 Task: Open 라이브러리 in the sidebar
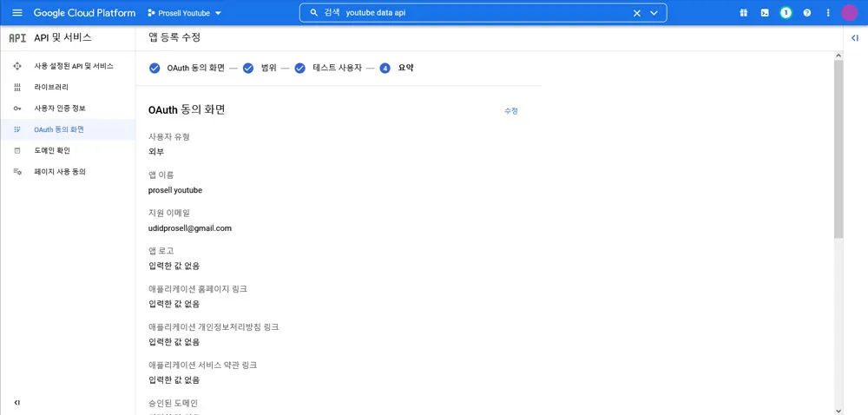pos(51,87)
